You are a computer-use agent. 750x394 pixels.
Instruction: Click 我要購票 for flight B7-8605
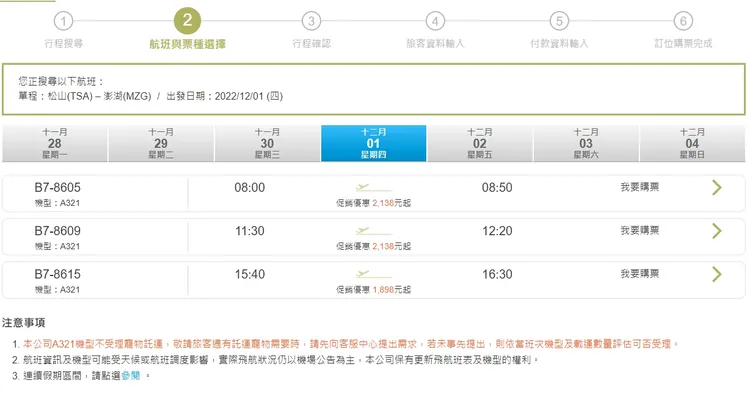click(x=640, y=187)
